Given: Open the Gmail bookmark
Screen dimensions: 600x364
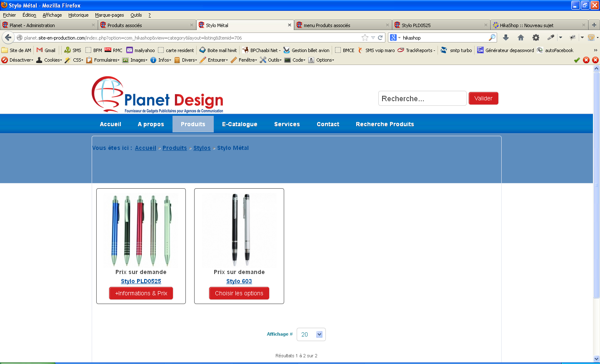Looking at the screenshot, I should click(x=46, y=50).
